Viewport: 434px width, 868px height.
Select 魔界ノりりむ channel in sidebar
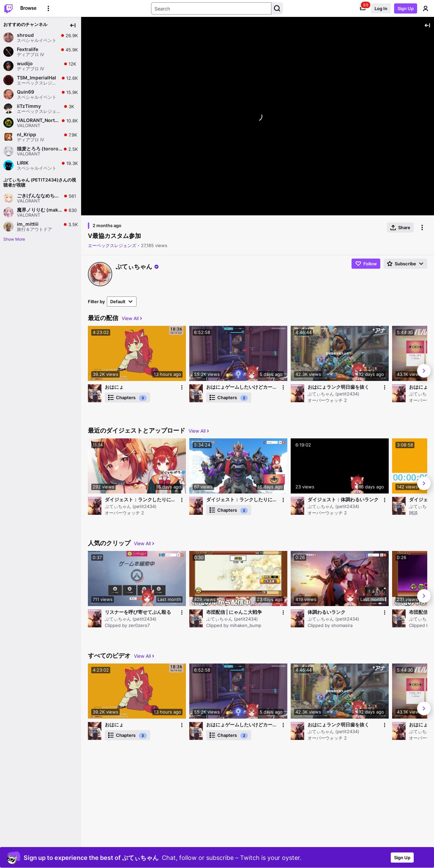coord(41,212)
